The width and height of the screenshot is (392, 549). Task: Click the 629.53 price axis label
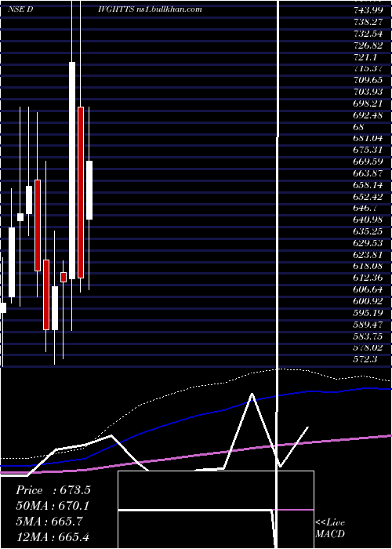368,243
